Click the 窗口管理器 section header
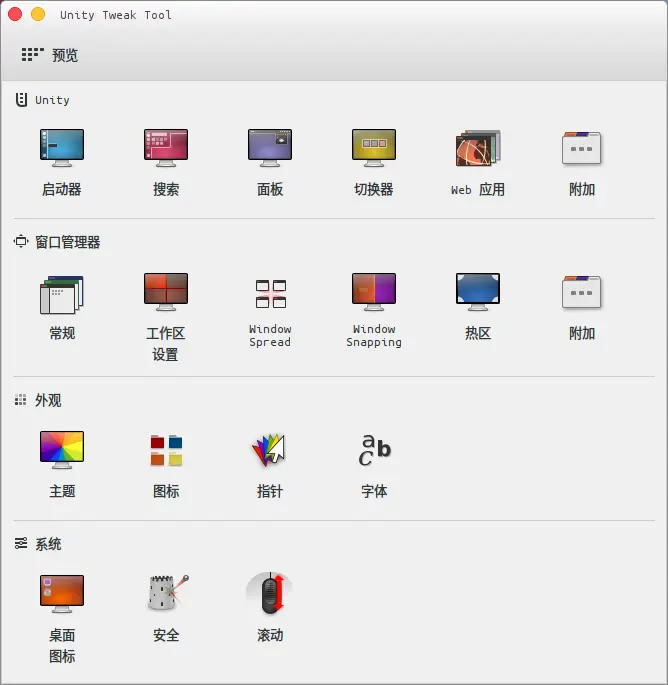Viewport: 668px width, 685px height. pos(57,242)
